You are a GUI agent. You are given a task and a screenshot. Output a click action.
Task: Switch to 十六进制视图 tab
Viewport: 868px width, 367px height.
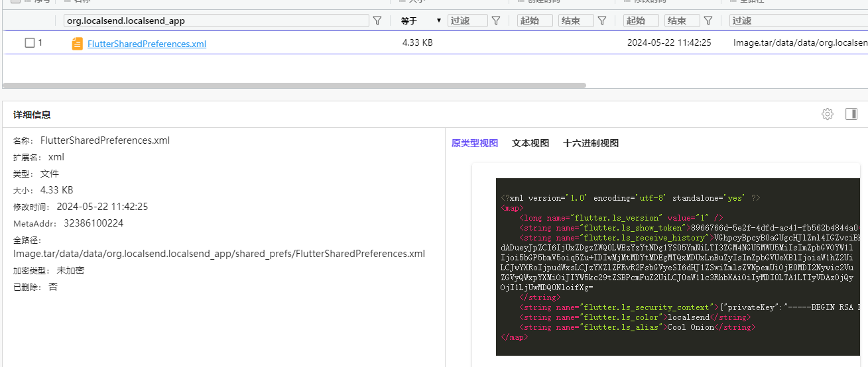tap(591, 143)
